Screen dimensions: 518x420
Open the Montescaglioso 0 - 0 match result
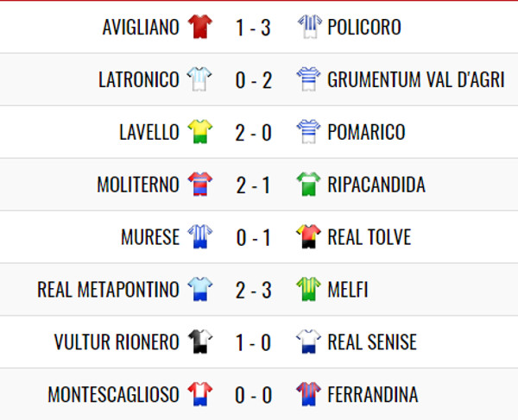[253, 395]
